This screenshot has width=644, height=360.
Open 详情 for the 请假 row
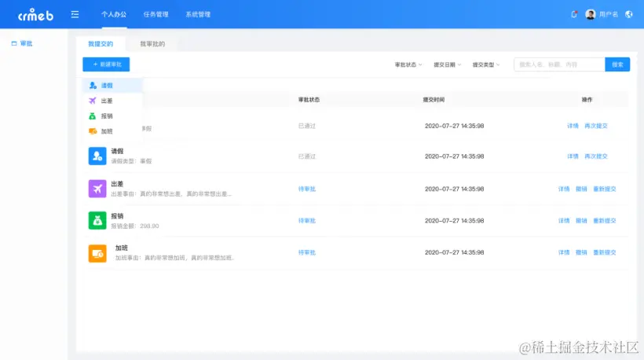pos(573,156)
